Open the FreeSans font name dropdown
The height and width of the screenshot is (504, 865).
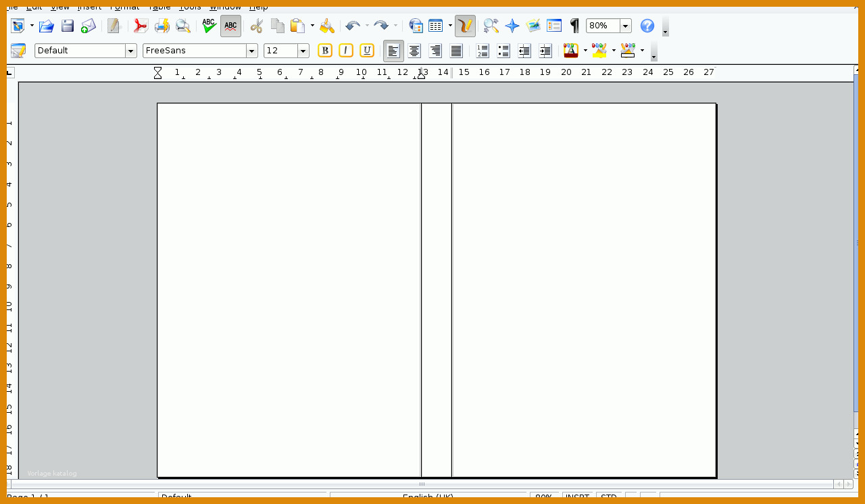tap(252, 51)
